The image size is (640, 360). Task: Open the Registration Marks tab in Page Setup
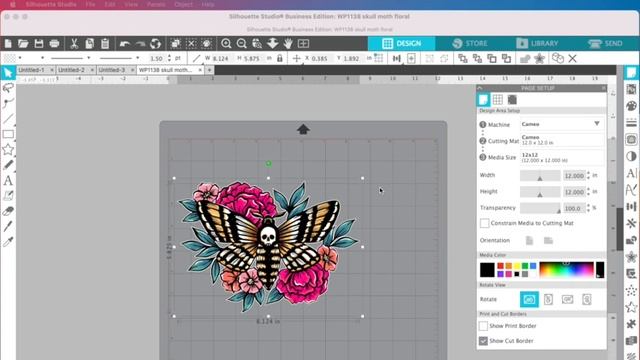click(512, 100)
